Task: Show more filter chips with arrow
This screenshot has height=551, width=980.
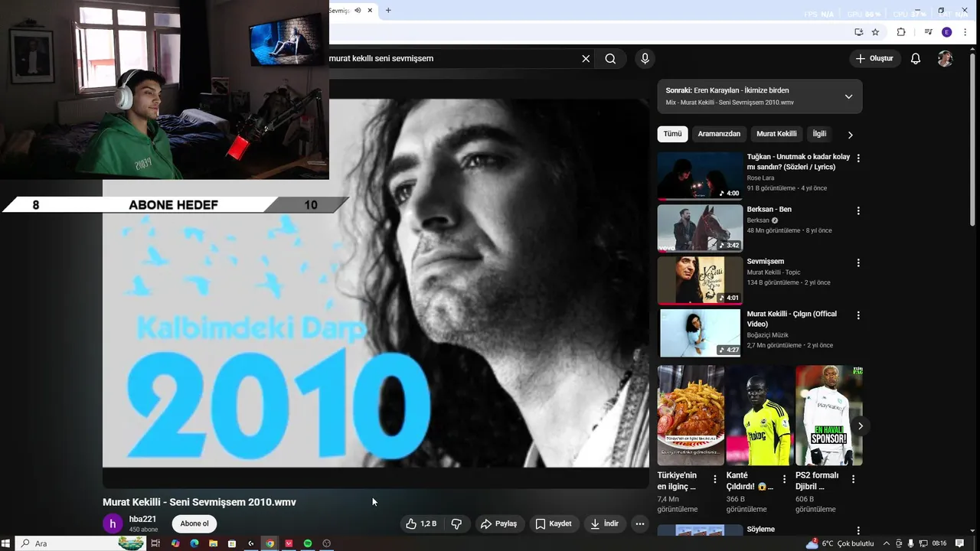Action: click(x=850, y=135)
